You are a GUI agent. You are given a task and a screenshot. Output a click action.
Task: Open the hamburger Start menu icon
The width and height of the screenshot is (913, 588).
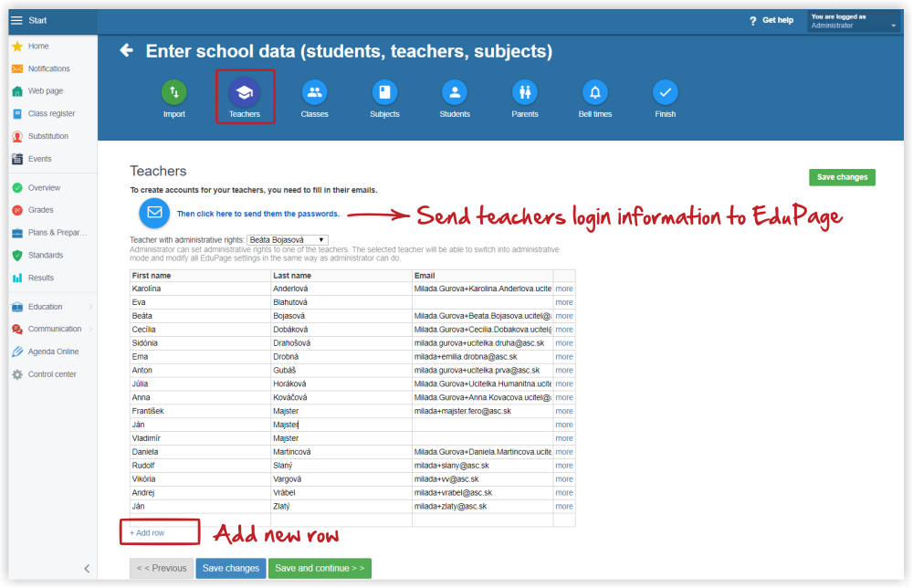pyautogui.click(x=16, y=20)
